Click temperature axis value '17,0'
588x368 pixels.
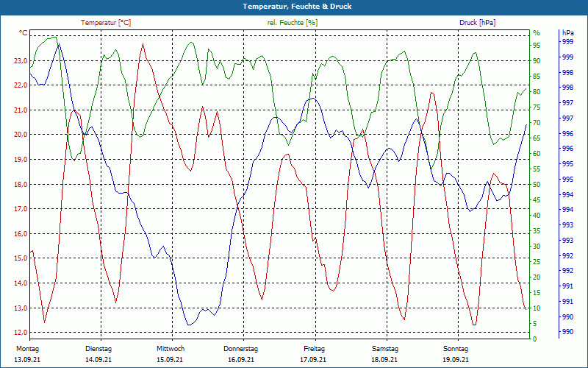pyautogui.click(x=21, y=209)
